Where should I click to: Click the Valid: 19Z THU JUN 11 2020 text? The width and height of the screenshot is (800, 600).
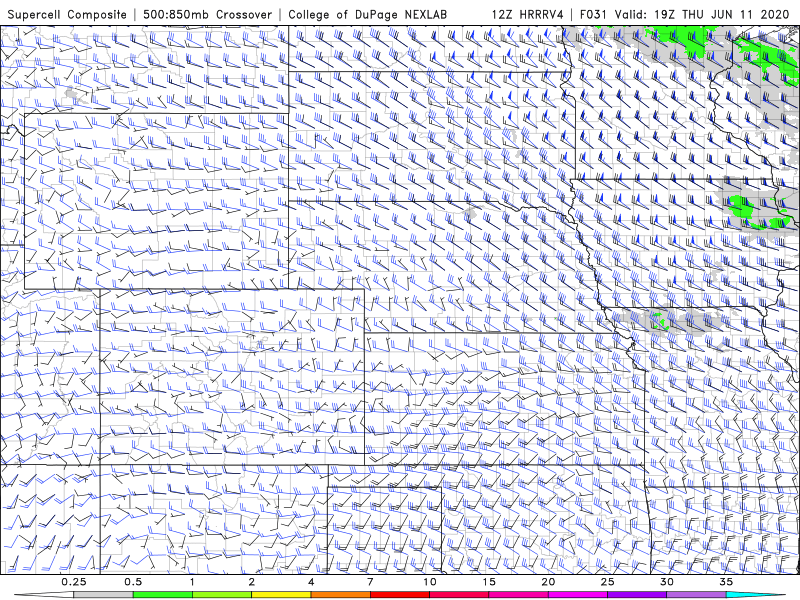[x=702, y=14]
